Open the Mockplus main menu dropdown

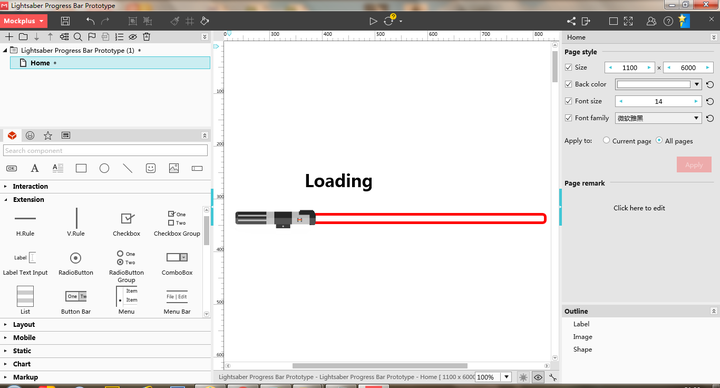click(x=23, y=21)
